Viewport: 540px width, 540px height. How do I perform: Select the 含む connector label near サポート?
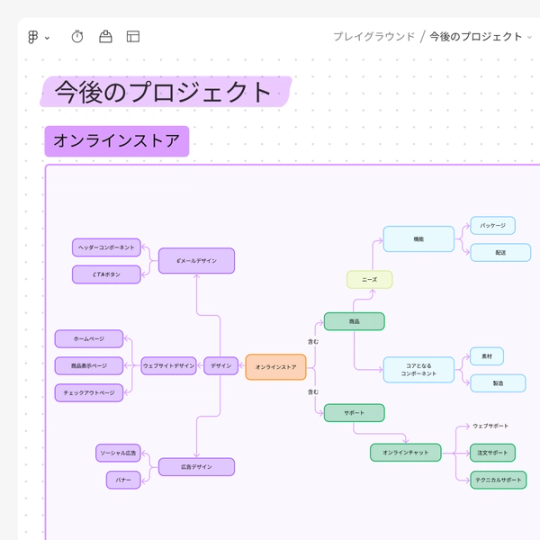tap(313, 392)
